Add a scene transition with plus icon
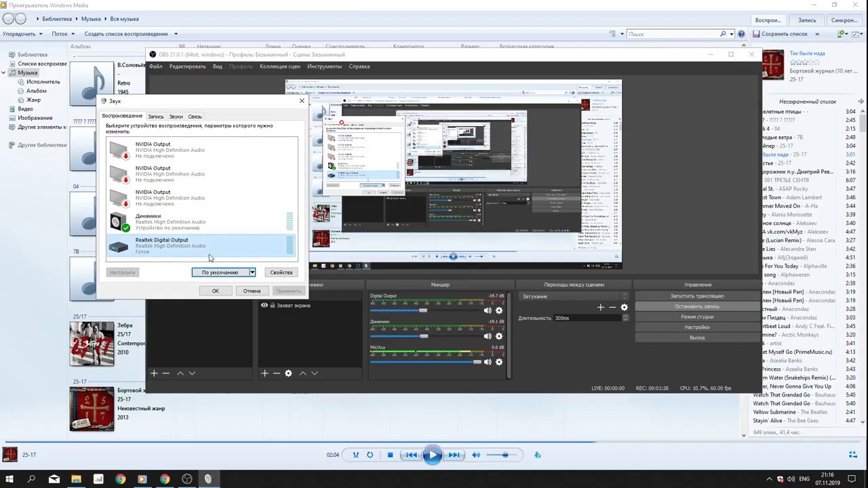The width and height of the screenshot is (868, 488). [x=600, y=307]
